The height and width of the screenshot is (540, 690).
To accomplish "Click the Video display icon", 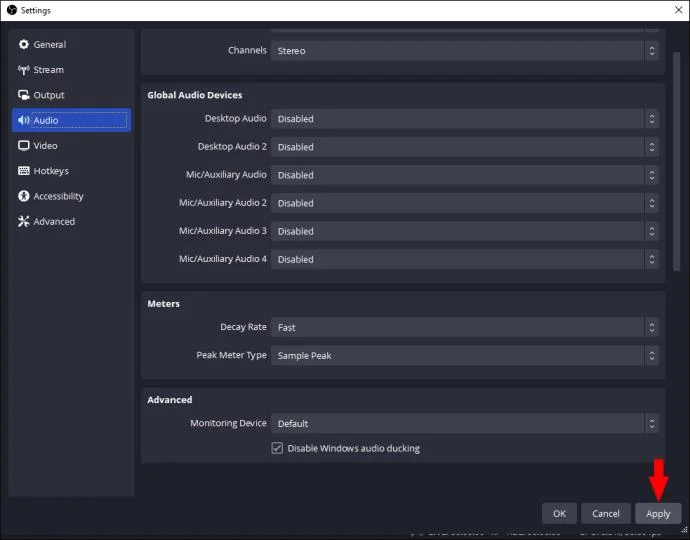I will click(x=24, y=146).
